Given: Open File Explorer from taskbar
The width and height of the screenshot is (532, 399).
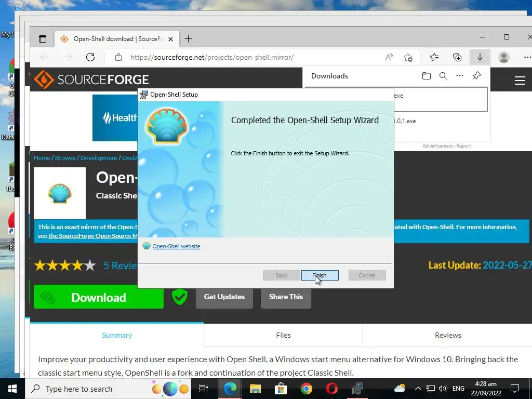Looking at the screenshot, I should pyautogui.click(x=255, y=389).
